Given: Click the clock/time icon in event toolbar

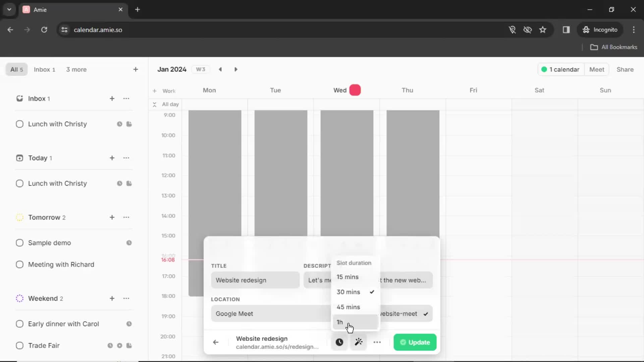Looking at the screenshot, I should click(x=339, y=342).
